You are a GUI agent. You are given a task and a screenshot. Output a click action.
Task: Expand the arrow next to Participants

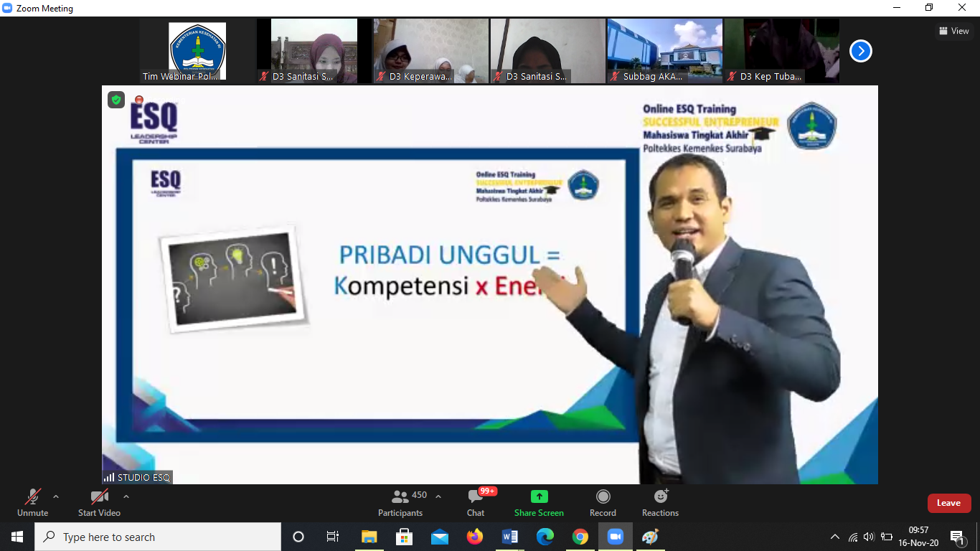pos(438,496)
